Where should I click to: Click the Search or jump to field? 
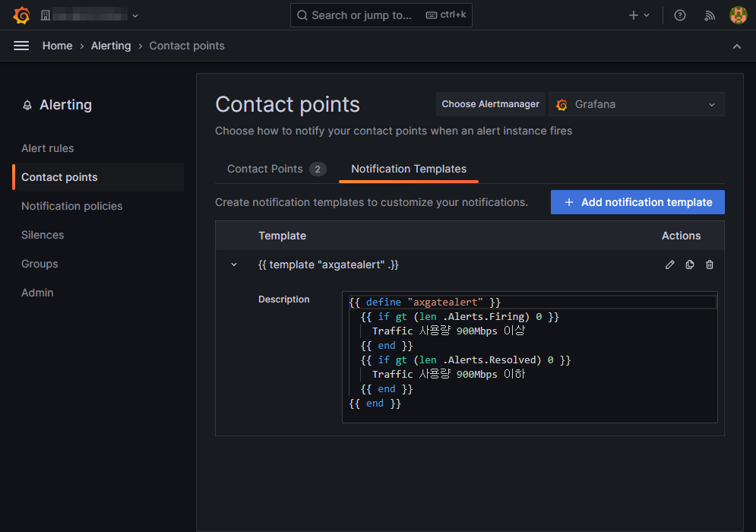(381, 15)
